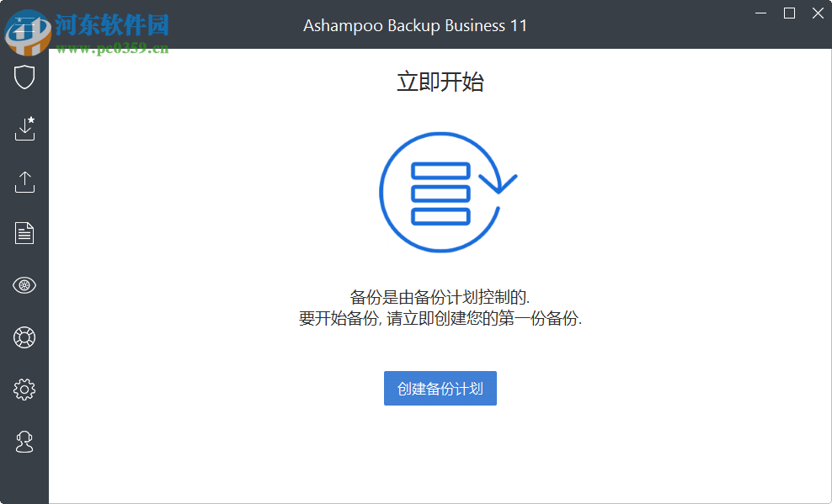Select the view backups eye icon
This screenshot has width=832, height=504.
(x=24, y=285)
